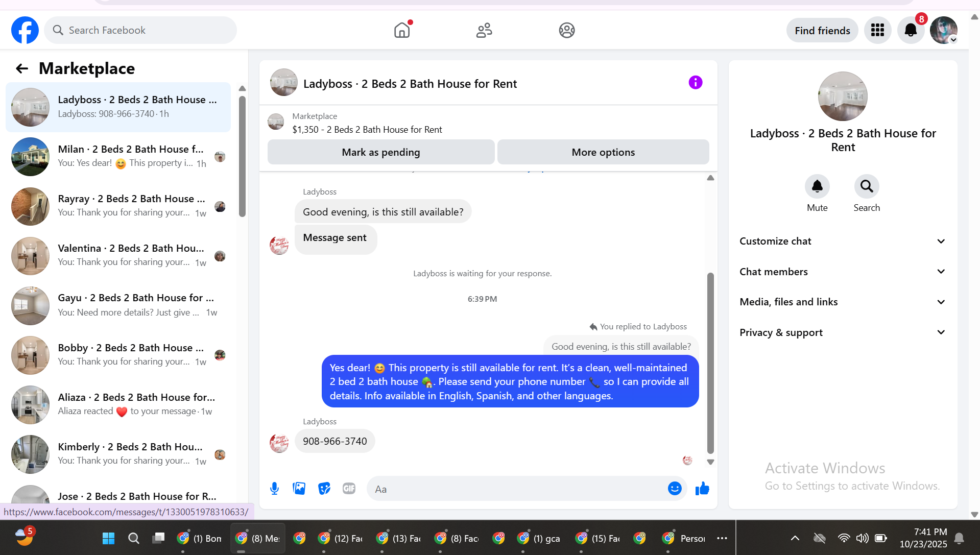The image size is (980, 555).
Task: Record a voice clip with microphone icon
Action: point(274,489)
